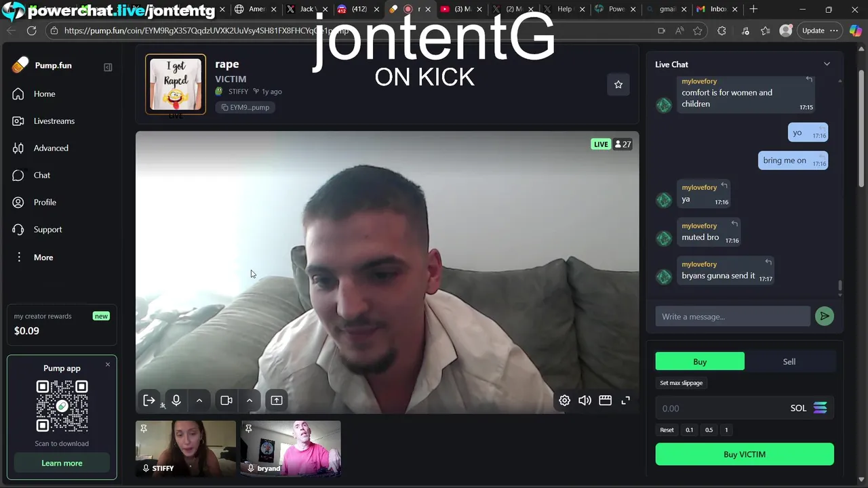The image size is (868, 488).
Task: Select the bryand participant thumbnail
Action: (x=291, y=448)
